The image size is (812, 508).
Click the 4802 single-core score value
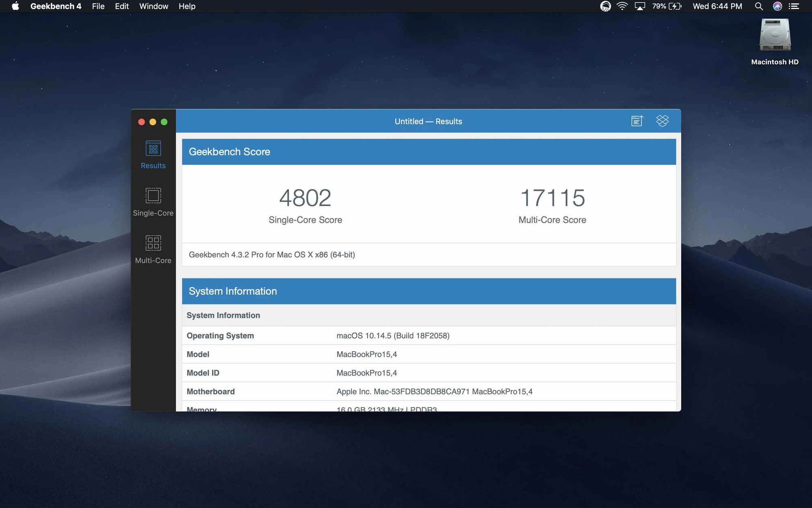[x=305, y=198]
